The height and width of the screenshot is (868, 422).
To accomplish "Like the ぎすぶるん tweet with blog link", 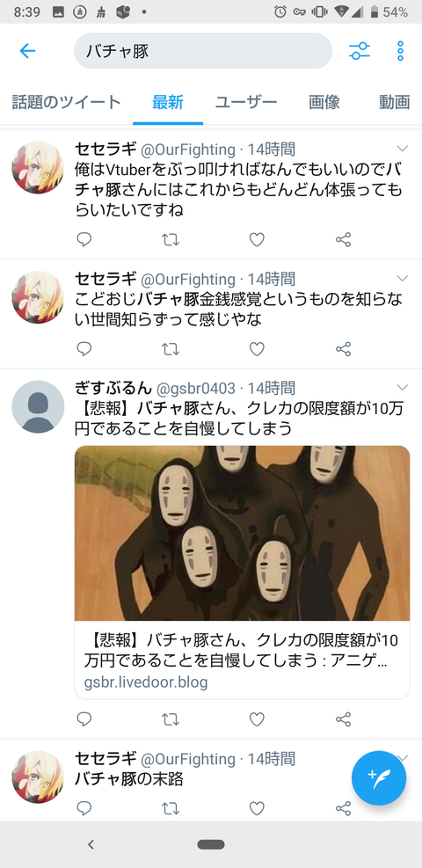I will point(257,719).
